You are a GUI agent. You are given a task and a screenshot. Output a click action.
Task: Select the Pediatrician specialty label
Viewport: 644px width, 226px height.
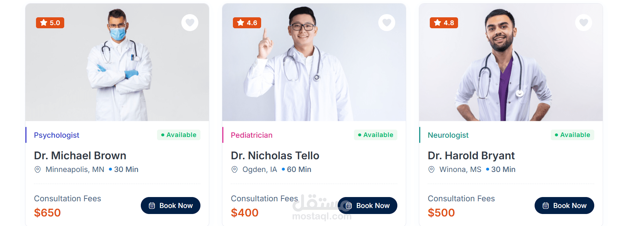click(x=252, y=135)
